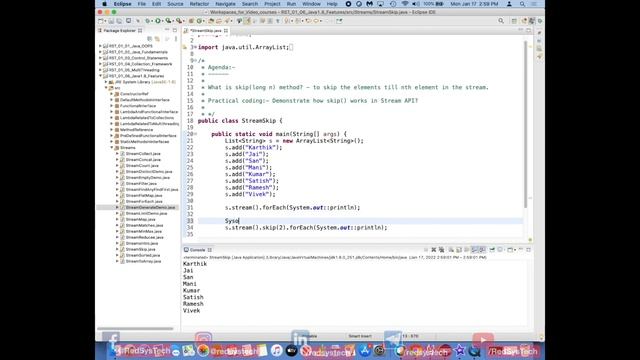This screenshot has height=360, width=640.
Task: Expand the StreamCollect.java file arrow
Action: point(118,154)
